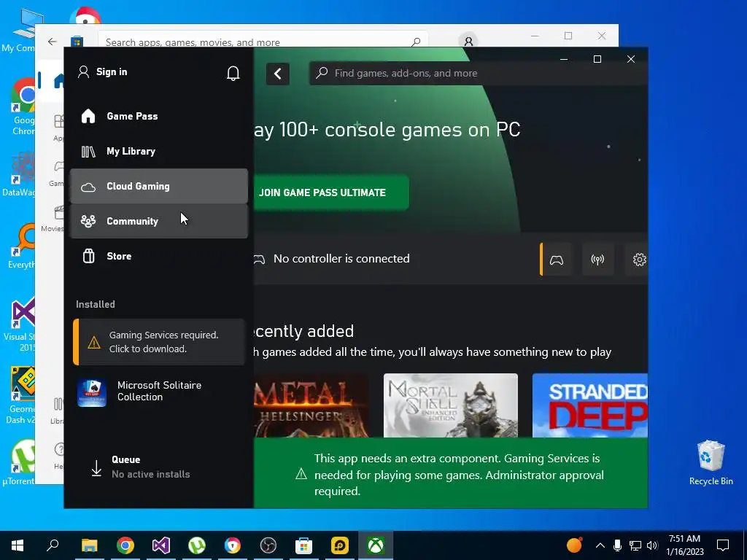Click the Find games search field

pyautogui.click(x=479, y=74)
